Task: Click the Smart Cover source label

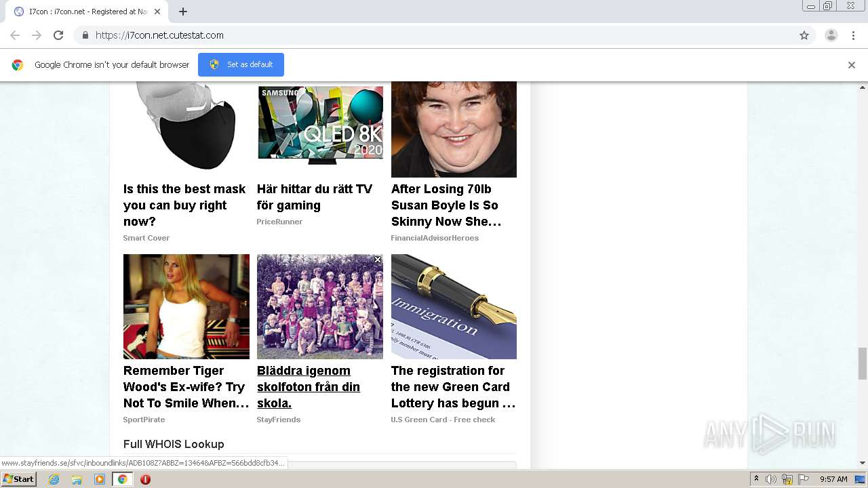Action: point(146,238)
